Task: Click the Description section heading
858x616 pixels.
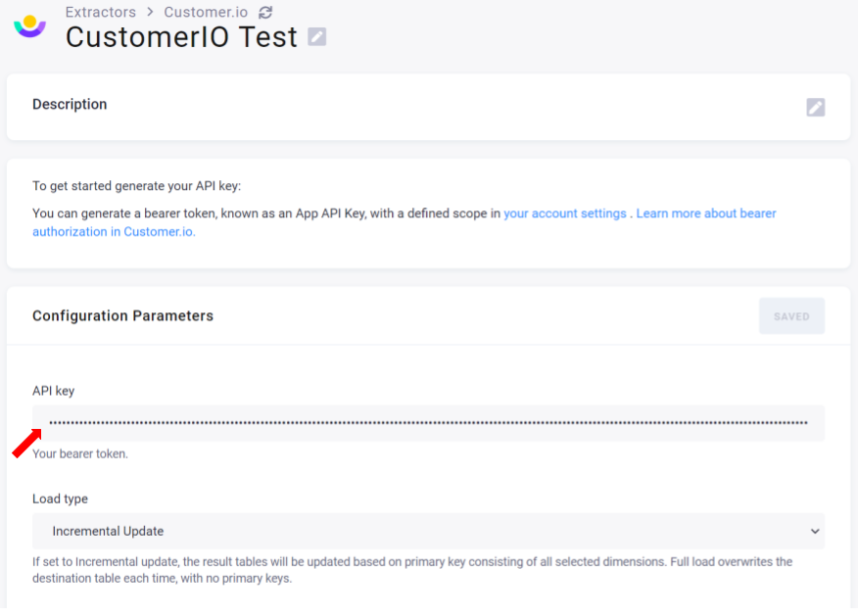Action: pos(70,105)
